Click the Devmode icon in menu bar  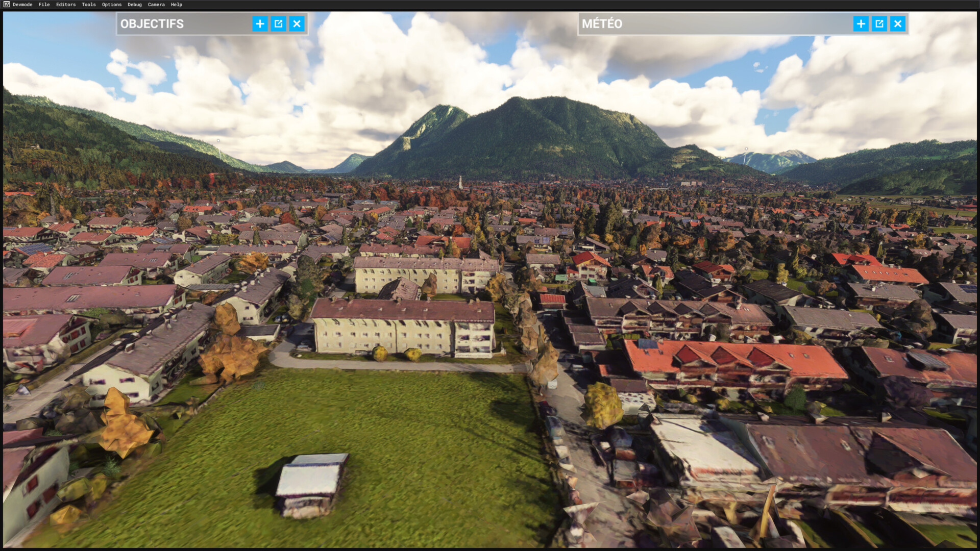pos(6,5)
